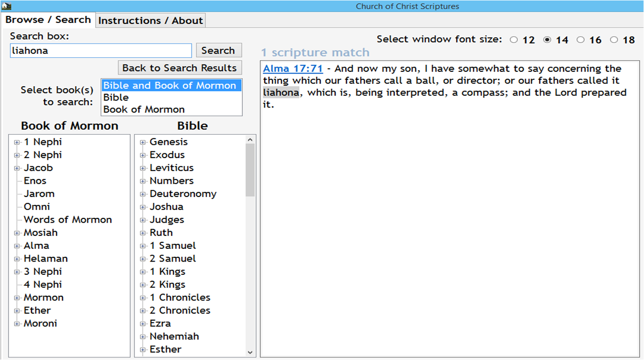644x360 pixels.
Task: Expand the 2 Nephi tree node
Action: pyautogui.click(x=17, y=156)
